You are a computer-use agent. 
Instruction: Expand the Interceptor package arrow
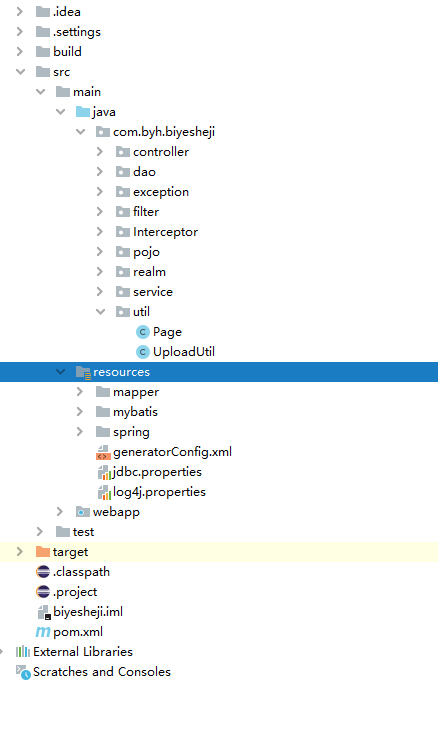100,231
